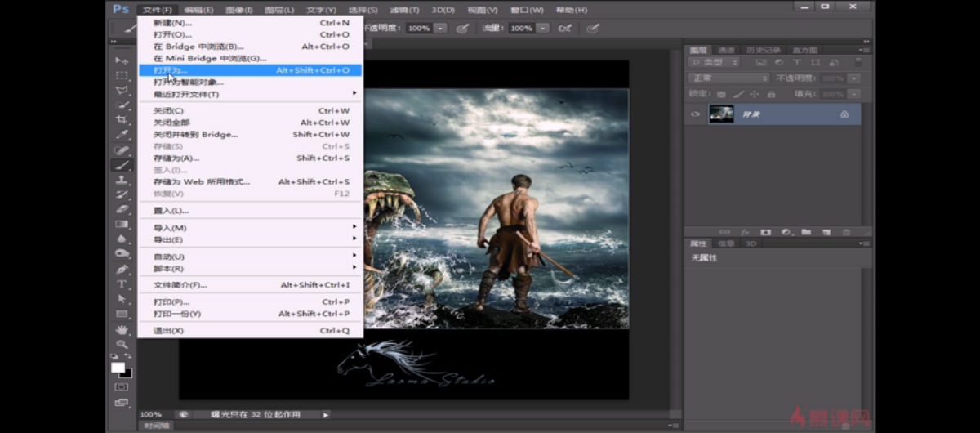
Task: Toggle Quick Mask mode icon
Action: [x=122, y=386]
